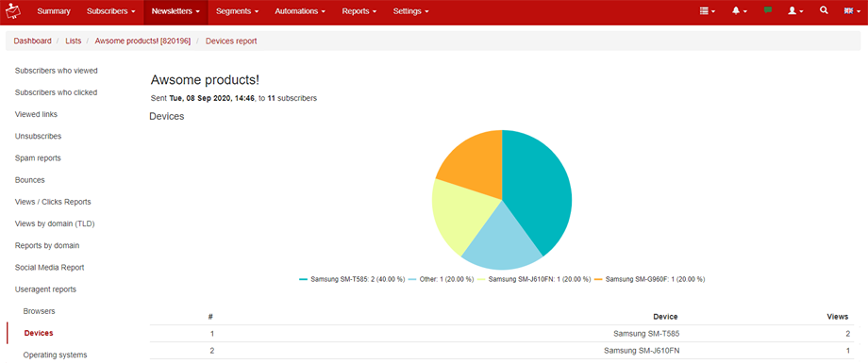Expand the Subscribers dropdown menu
Viewport: 868px width, 363px height.
point(111,11)
